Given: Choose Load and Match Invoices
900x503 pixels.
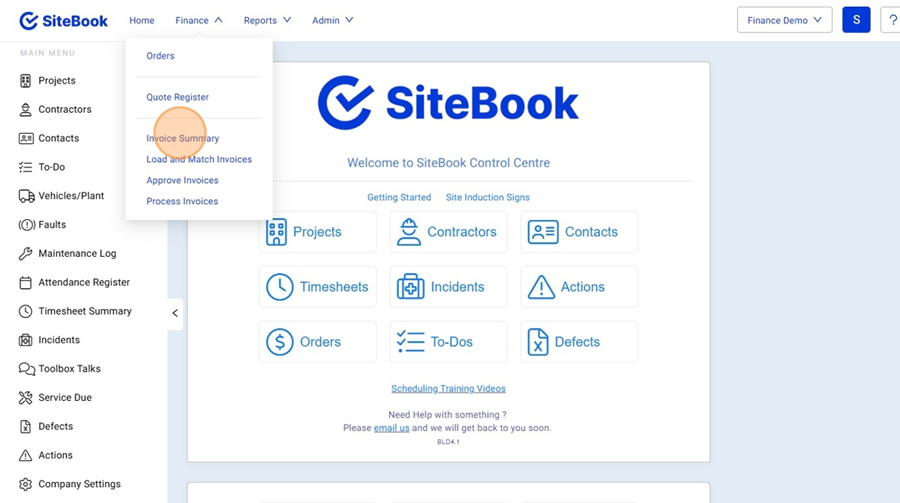Looking at the screenshot, I should (x=198, y=160).
